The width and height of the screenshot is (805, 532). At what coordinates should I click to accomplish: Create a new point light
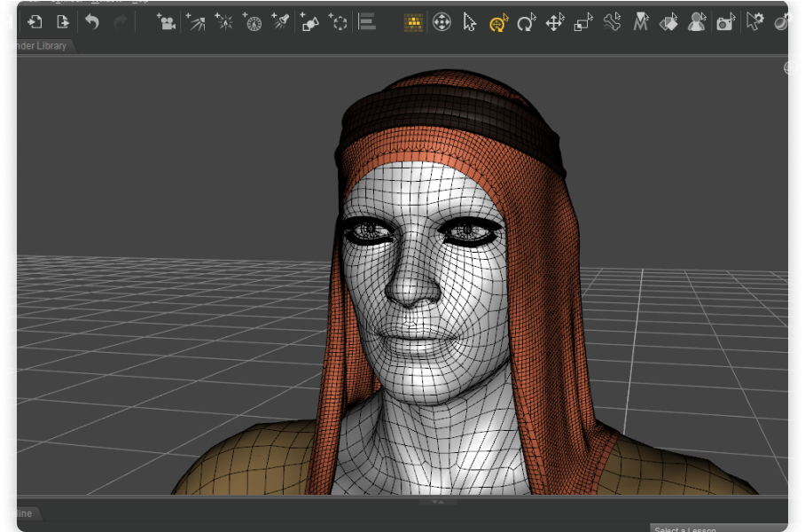224,22
